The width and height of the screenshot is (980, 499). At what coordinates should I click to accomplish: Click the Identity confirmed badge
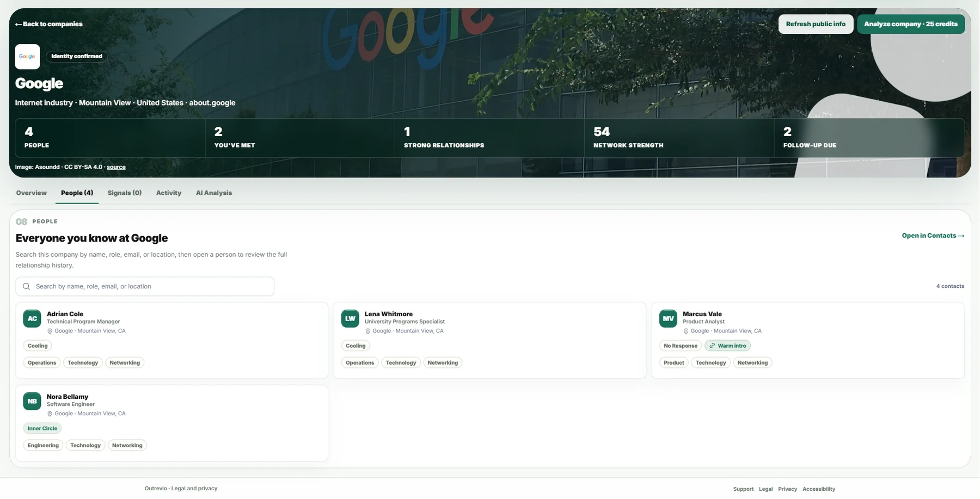(77, 56)
